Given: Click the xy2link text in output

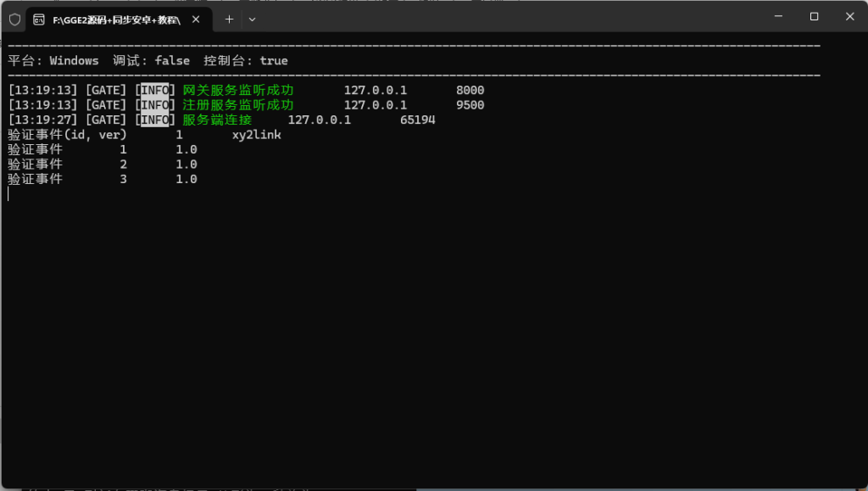Looking at the screenshot, I should (x=256, y=135).
